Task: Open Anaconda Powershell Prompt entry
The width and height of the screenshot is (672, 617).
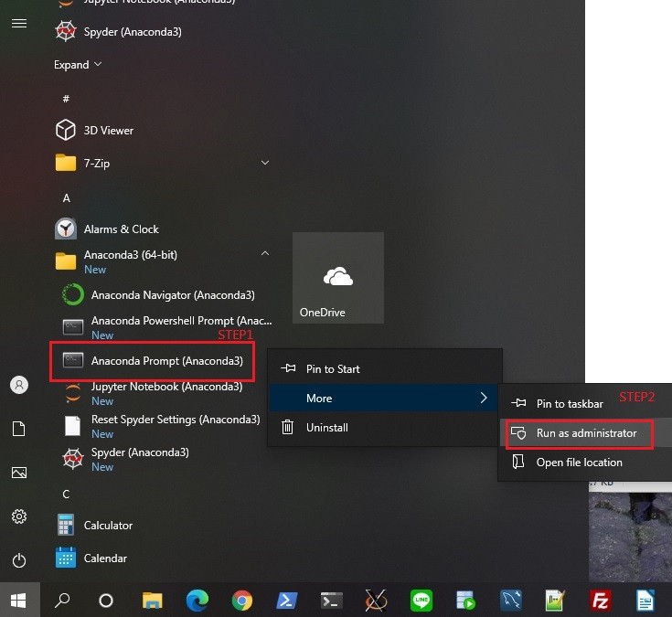Action: point(167,327)
